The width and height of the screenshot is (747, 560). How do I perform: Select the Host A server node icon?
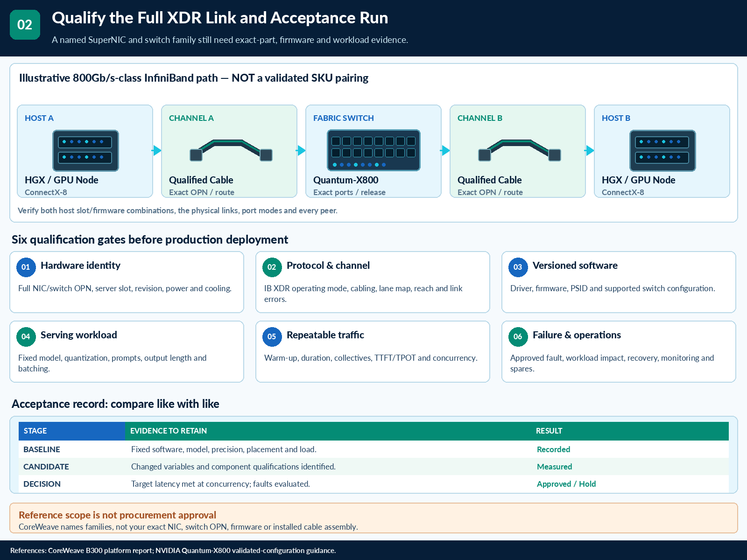click(85, 150)
